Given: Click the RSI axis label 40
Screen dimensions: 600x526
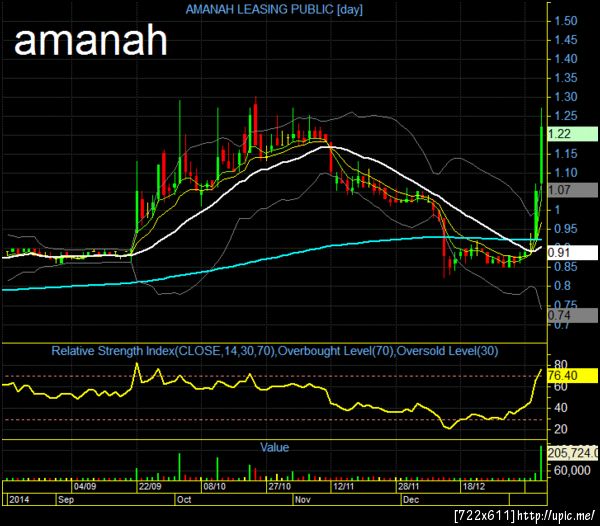Looking at the screenshot, I should pyautogui.click(x=561, y=407).
